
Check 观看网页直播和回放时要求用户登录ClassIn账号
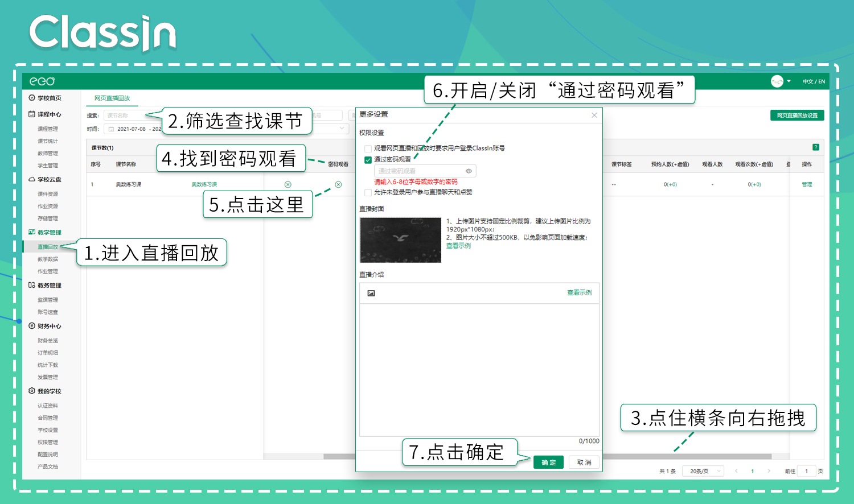pyautogui.click(x=368, y=148)
